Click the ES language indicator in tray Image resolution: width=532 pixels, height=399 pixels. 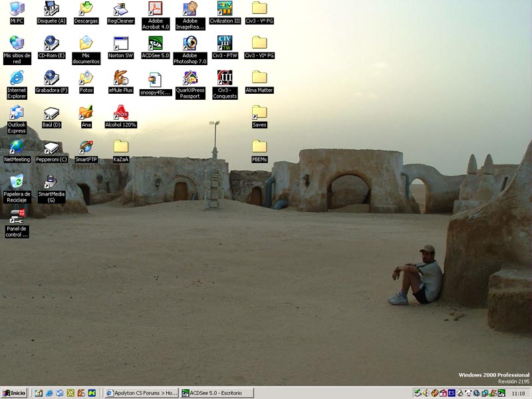[452, 393]
